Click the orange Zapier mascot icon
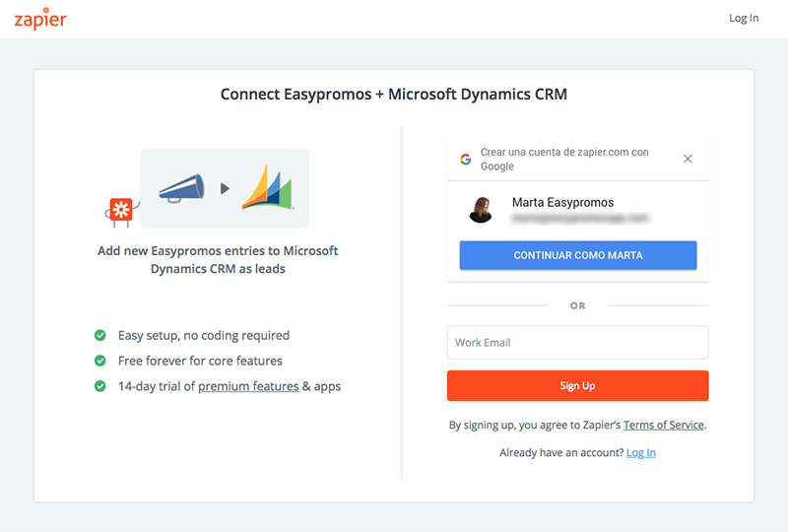Screen dimensions: 788x532 (x=121, y=212)
